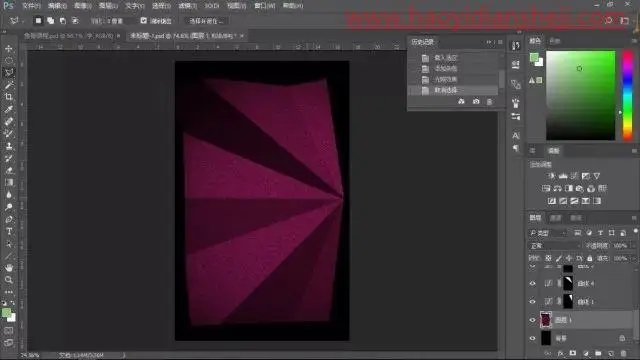Select the Eyedropper tool
The width and height of the screenshot is (640, 360).
pos(9,109)
